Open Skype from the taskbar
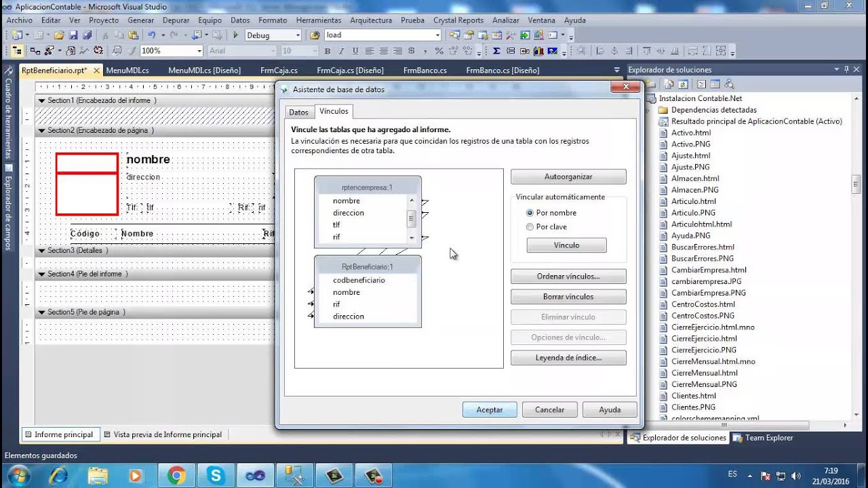868x488 pixels. [216, 476]
